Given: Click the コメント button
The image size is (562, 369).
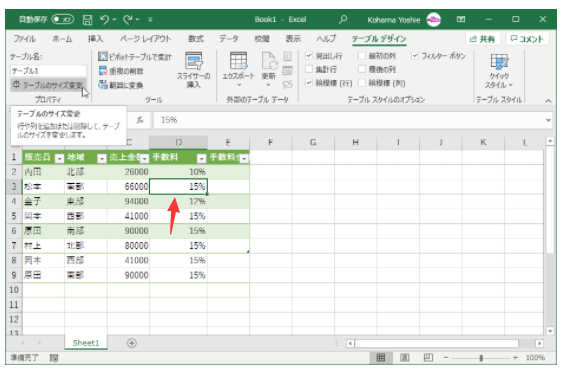Looking at the screenshot, I should tap(527, 39).
